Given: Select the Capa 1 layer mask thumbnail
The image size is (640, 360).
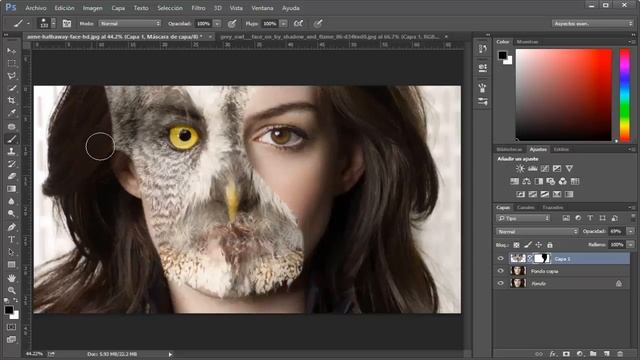Looking at the screenshot, I should (x=542, y=258).
